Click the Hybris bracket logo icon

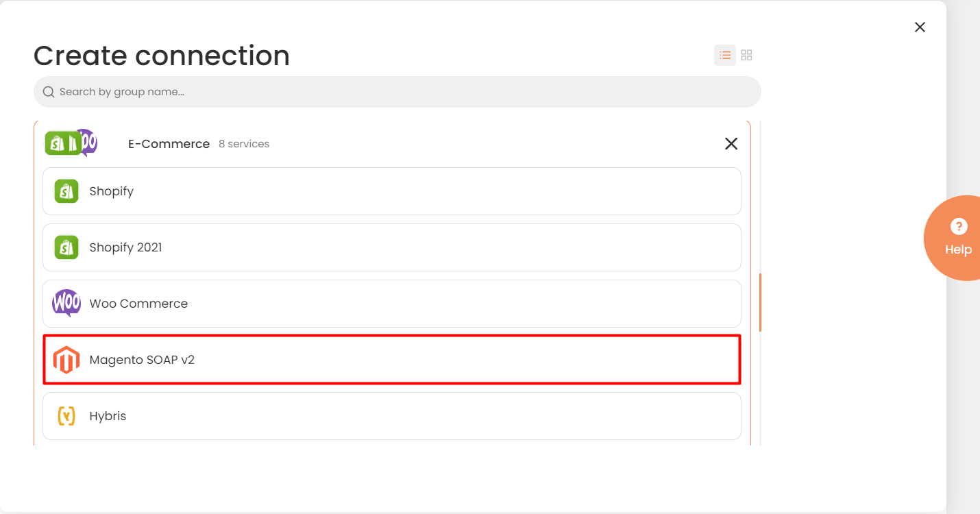(66, 416)
